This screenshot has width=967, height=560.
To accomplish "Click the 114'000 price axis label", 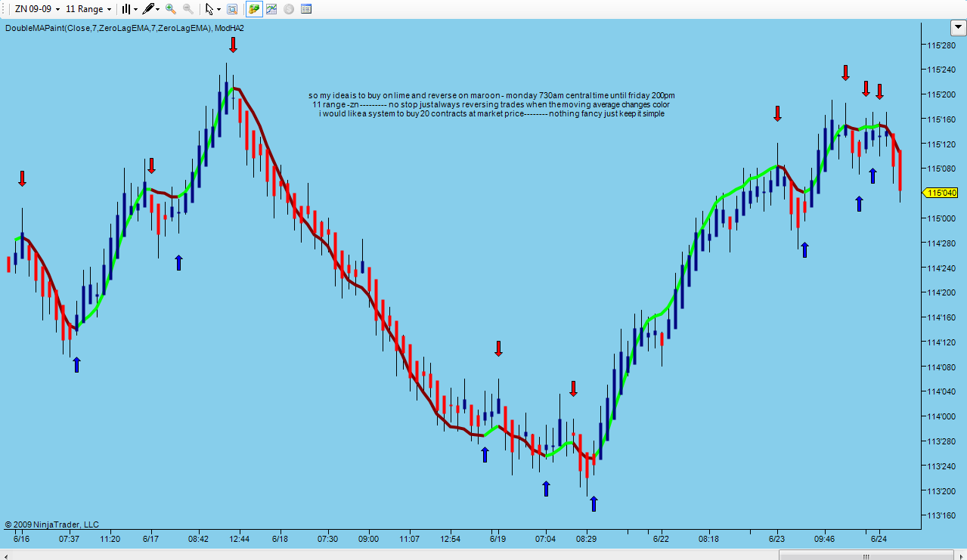I will point(941,416).
